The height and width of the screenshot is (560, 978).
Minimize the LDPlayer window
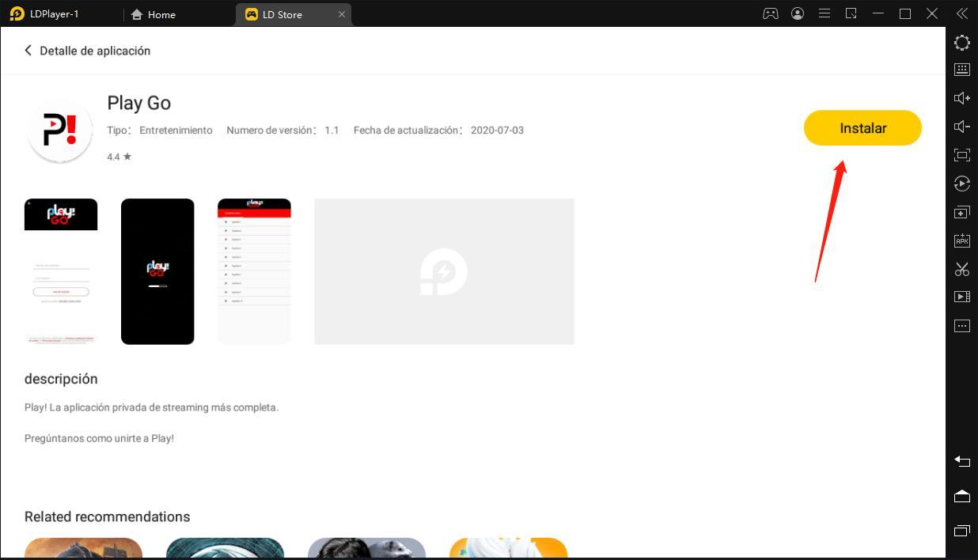[878, 13]
